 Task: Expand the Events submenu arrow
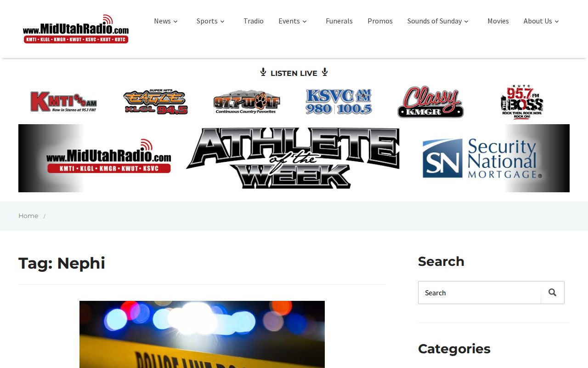[x=305, y=21]
